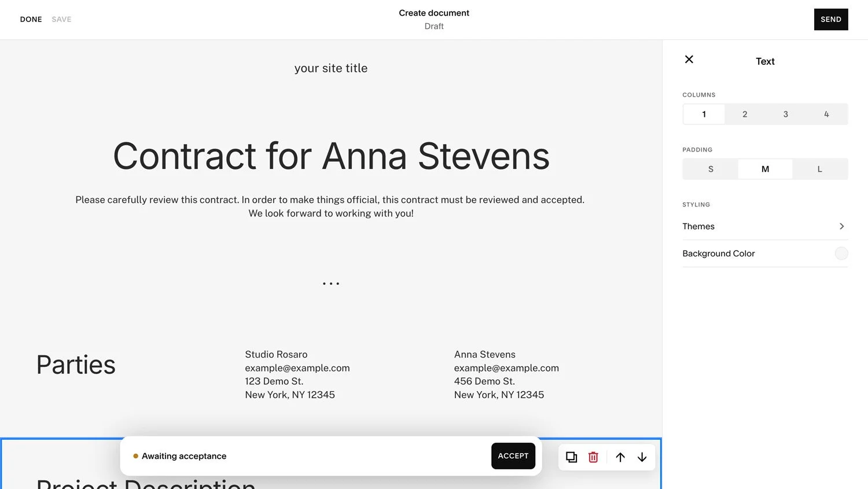Click the DONE button

(31, 19)
